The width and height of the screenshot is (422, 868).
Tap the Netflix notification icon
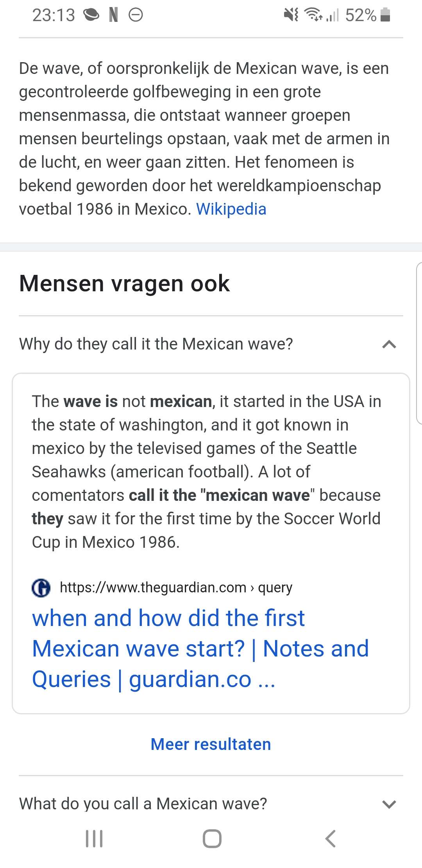click(113, 15)
